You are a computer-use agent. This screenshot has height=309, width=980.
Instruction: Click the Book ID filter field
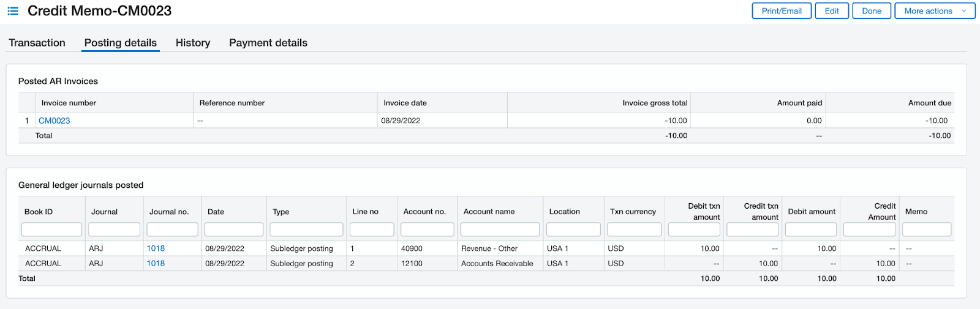tap(51, 229)
